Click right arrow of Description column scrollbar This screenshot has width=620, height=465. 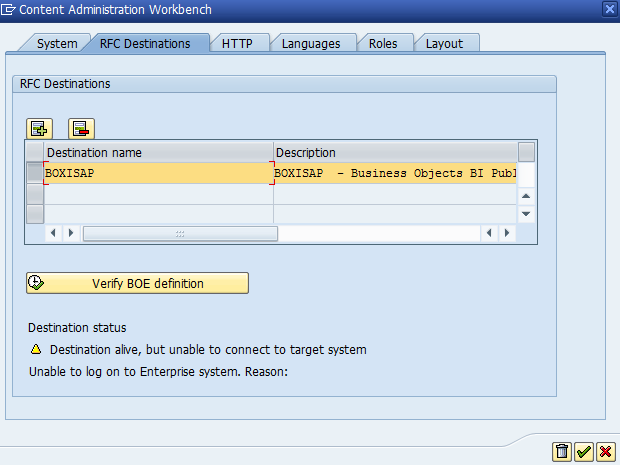(x=507, y=233)
